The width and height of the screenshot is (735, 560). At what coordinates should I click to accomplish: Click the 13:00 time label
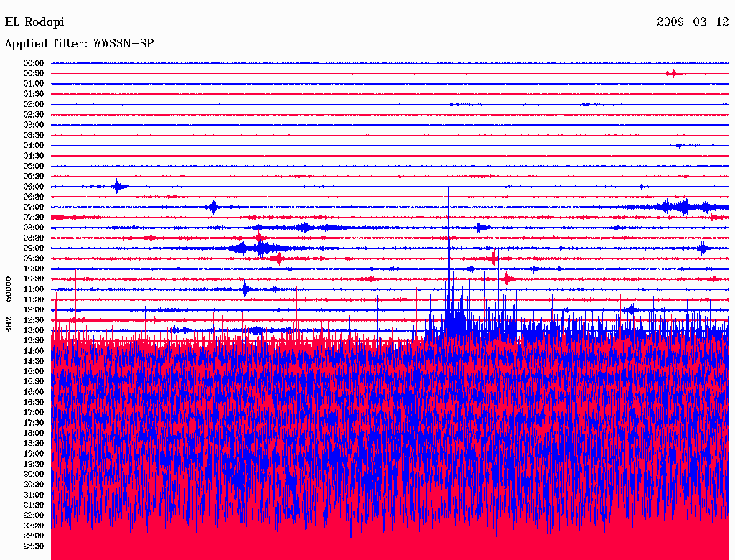click(34, 330)
